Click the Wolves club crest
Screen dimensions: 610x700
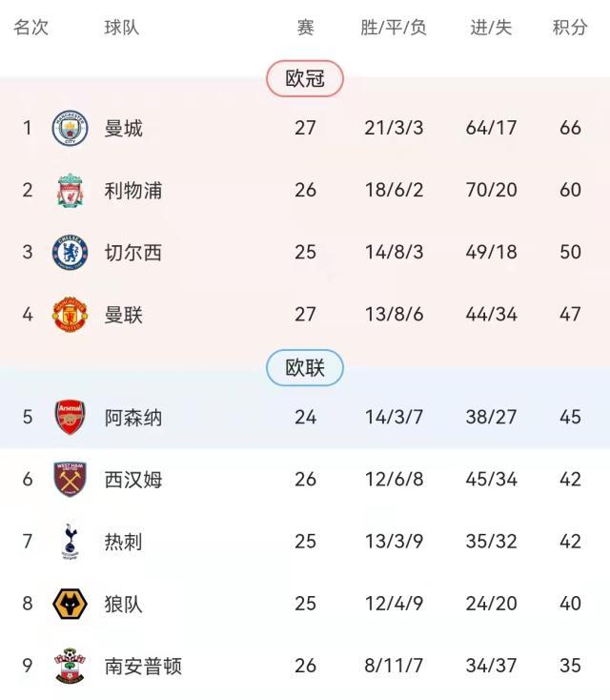point(70,604)
